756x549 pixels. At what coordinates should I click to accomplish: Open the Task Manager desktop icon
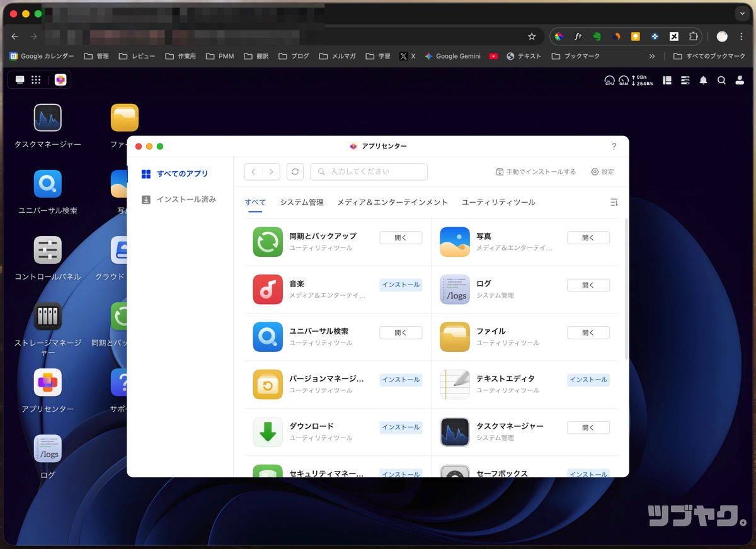tap(48, 118)
